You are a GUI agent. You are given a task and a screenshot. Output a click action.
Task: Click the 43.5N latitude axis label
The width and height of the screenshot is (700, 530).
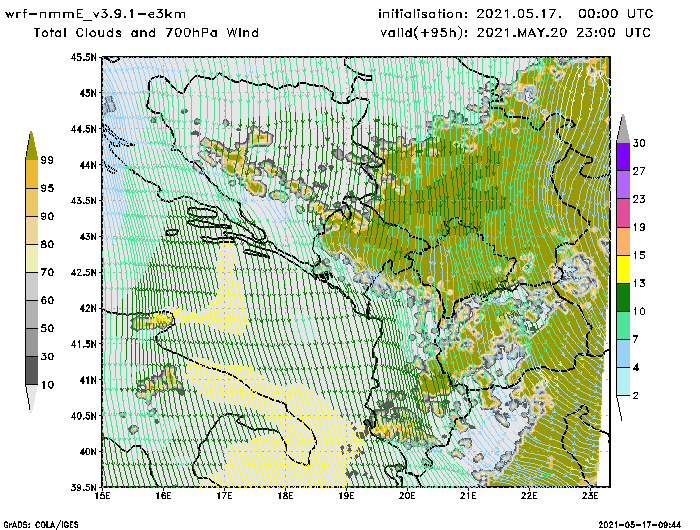tap(83, 200)
